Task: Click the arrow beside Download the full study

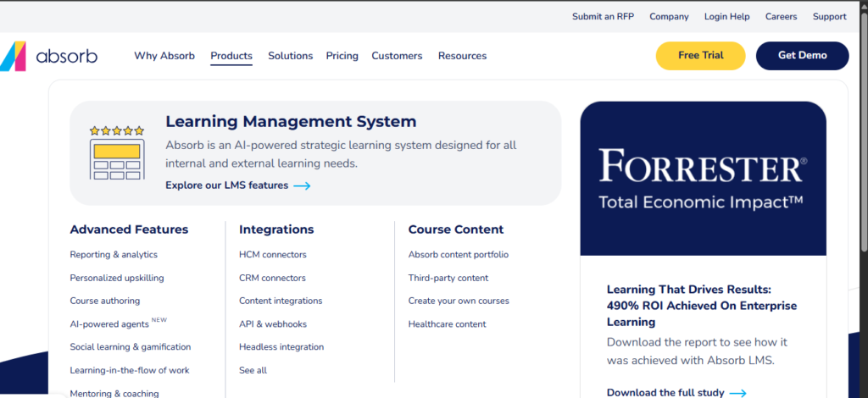Action: (x=738, y=393)
